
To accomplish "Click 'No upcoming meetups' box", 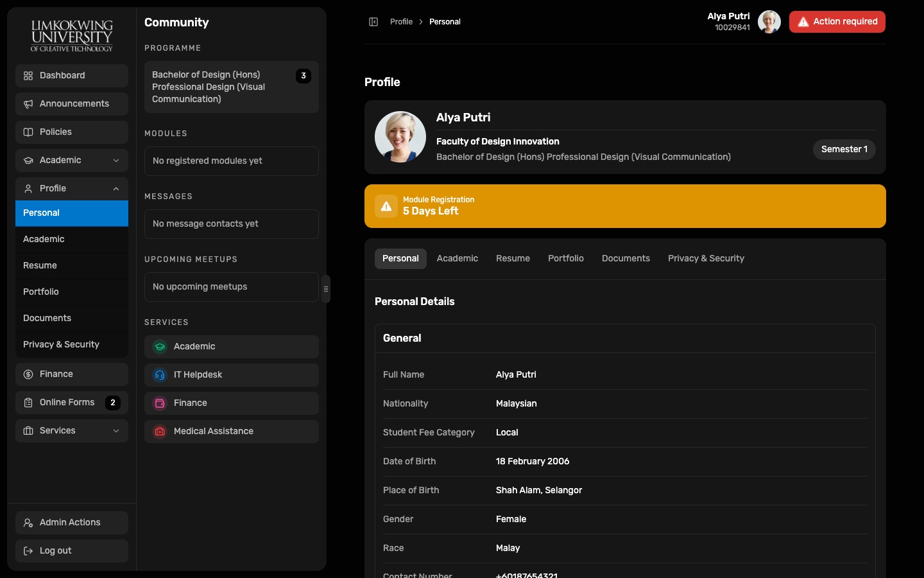I will pyautogui.click(x=232, y=287).
